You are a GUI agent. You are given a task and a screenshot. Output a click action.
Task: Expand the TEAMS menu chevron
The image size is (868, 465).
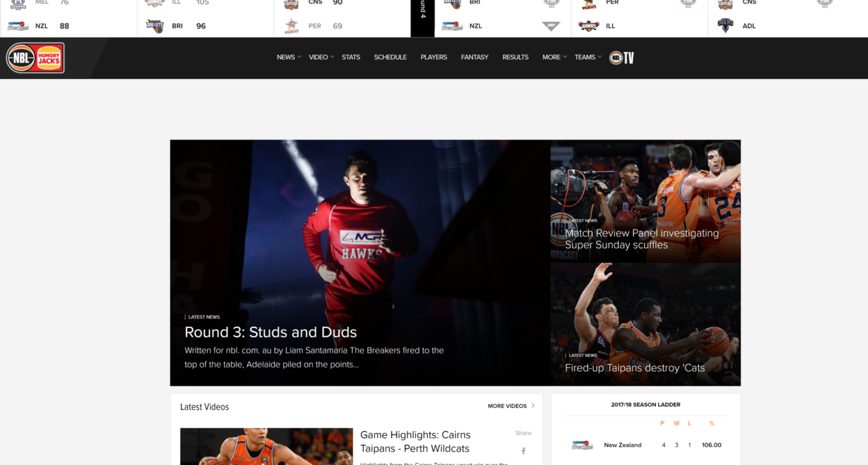pos(600,57)
